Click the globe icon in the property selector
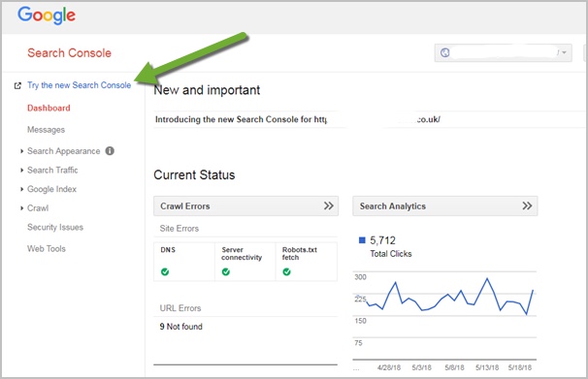The width and height of the screenshot is (588, 379). [x=444, y=52]
